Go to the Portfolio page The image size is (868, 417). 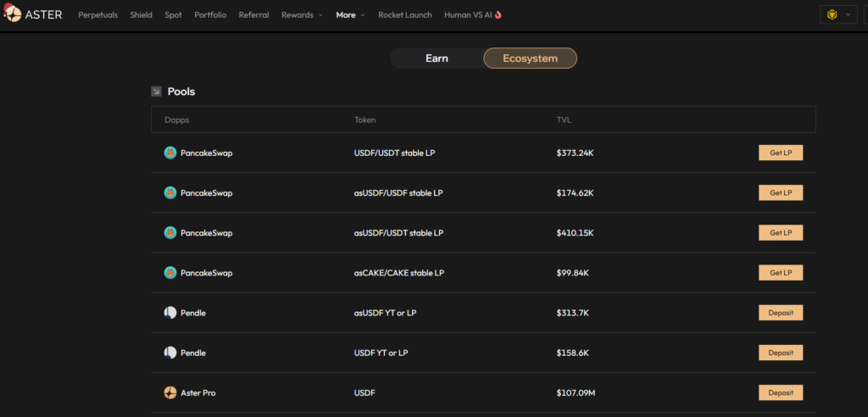coord(209,14)
